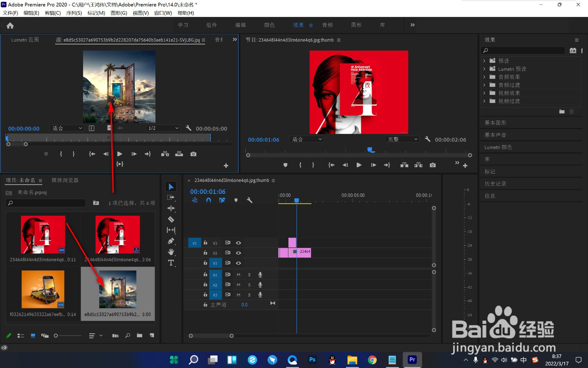Click Overwrite button in Source monitor
Viewport: 588px width, 368px height.
[179, 154]
